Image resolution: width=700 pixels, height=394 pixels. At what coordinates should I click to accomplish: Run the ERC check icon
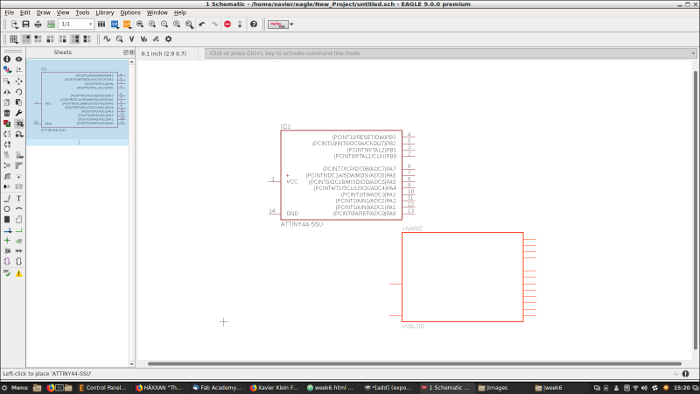[7, 274]
